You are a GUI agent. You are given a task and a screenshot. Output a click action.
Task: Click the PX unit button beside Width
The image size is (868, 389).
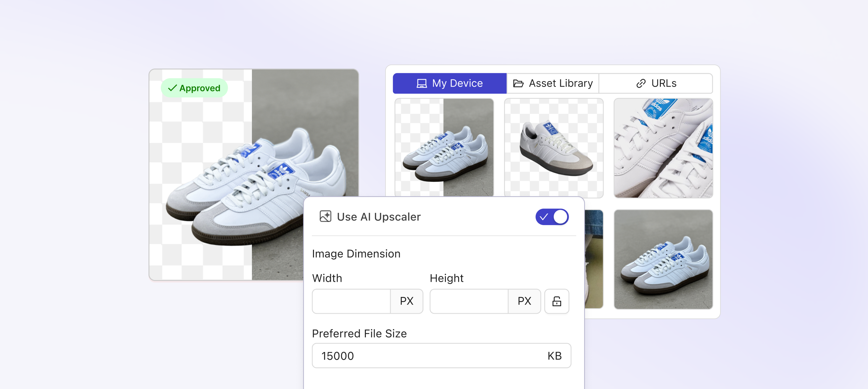pyautogui.click(x=407, y=301)
